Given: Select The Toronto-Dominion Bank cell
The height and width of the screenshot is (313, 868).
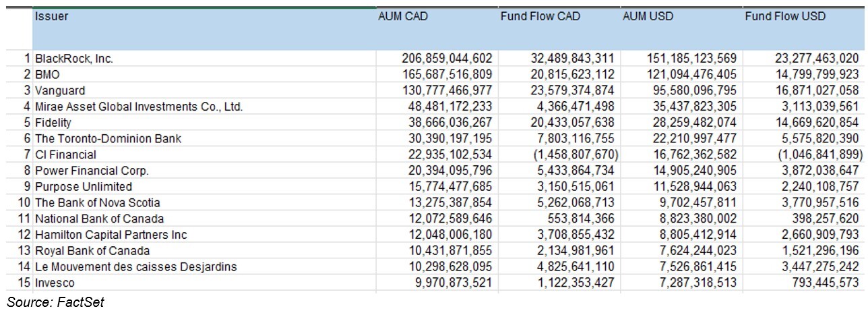Looking at the screenshot, I should [x=204, y=138].
